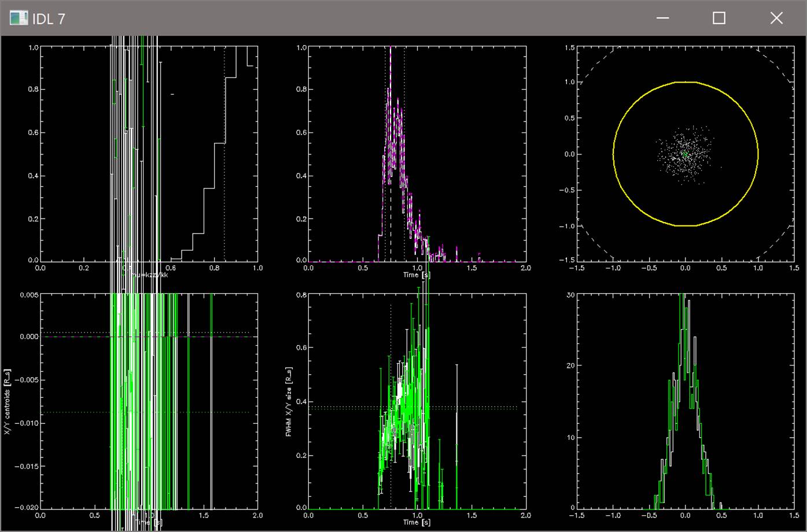
Task: Click the X/Y centroids axis label
Action: (8, 403)
